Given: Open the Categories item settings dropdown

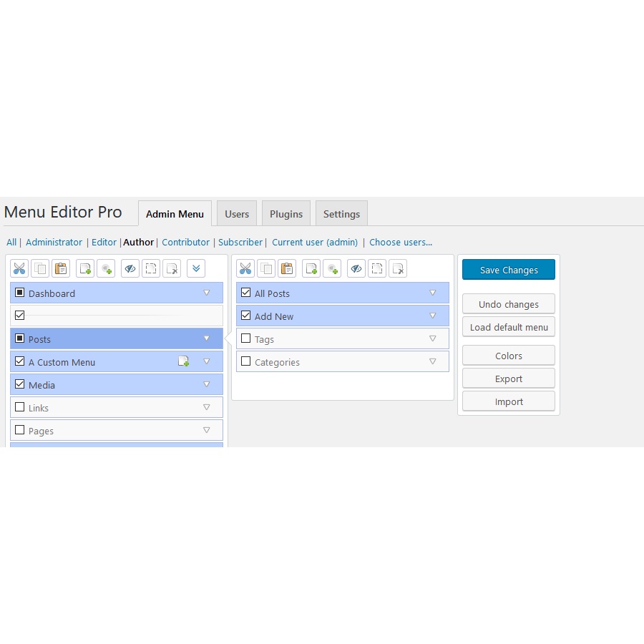Looking at the screenshot, I should pos(433,361).
